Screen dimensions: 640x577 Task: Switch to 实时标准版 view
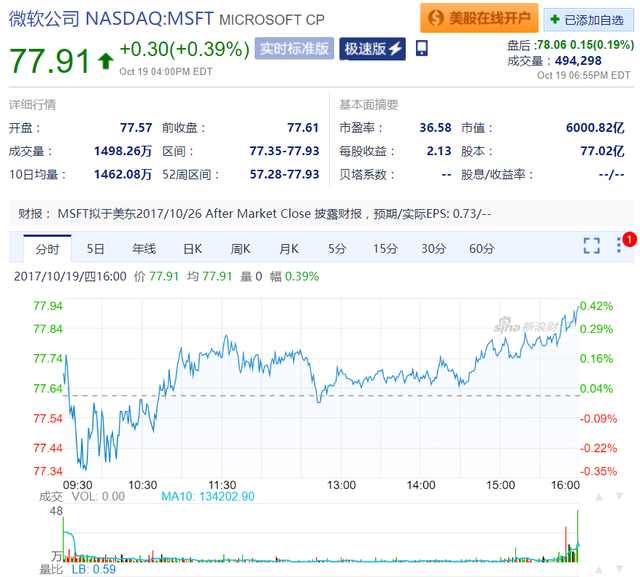[294, 49]
